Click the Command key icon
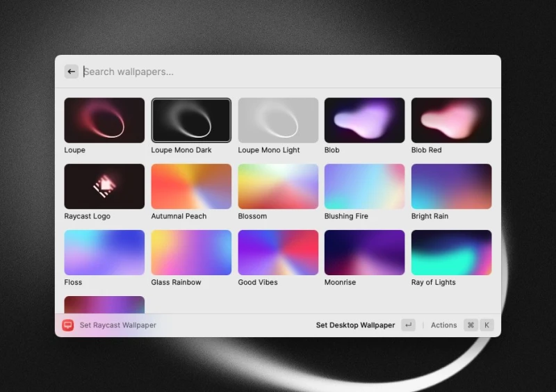Viewport: 556px width, 392px height. pos(471,325)
